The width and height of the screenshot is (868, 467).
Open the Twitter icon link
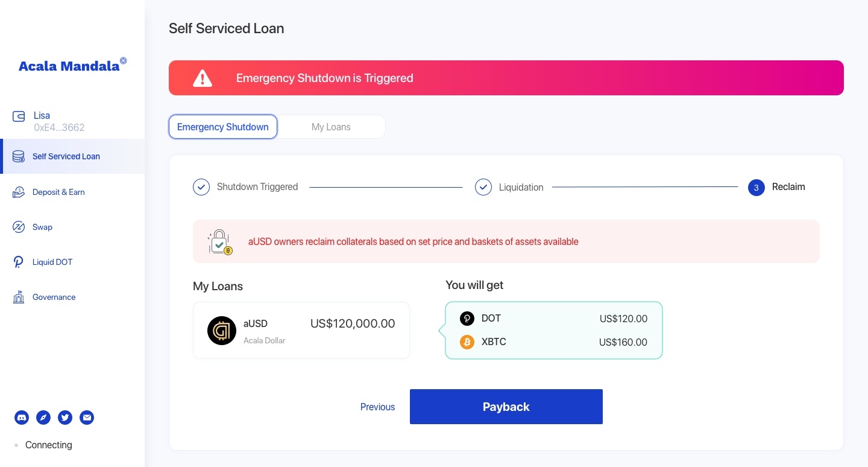click(x=65, y=417)
